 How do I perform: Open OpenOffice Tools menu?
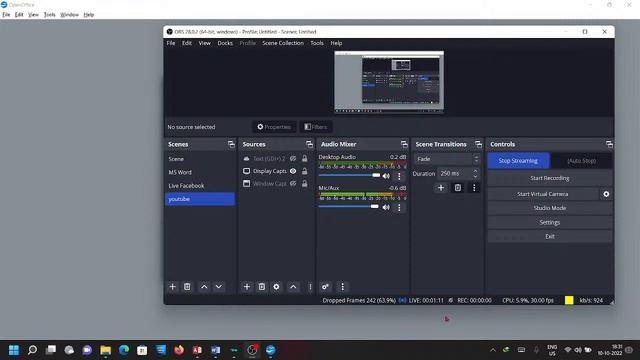coord(49,15)
